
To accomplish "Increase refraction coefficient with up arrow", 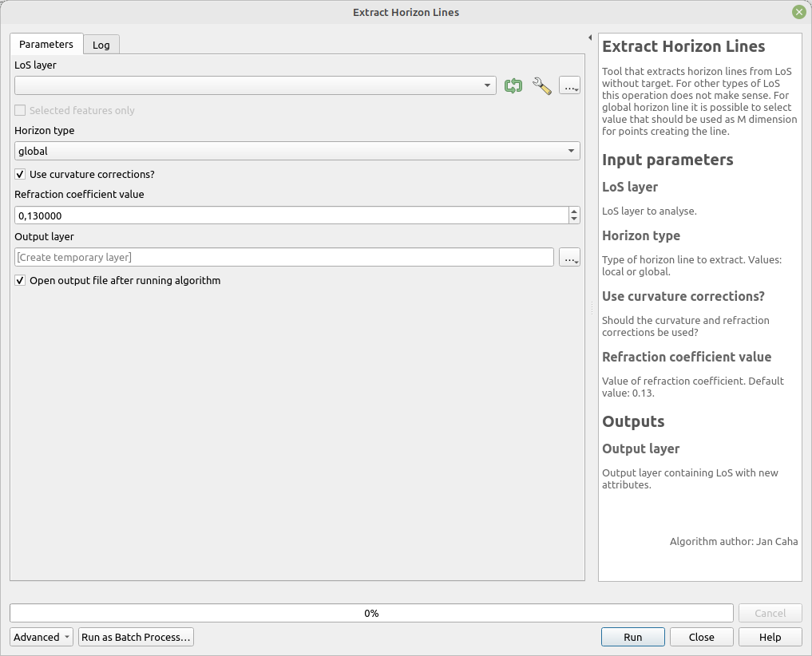I will (574, 211).
